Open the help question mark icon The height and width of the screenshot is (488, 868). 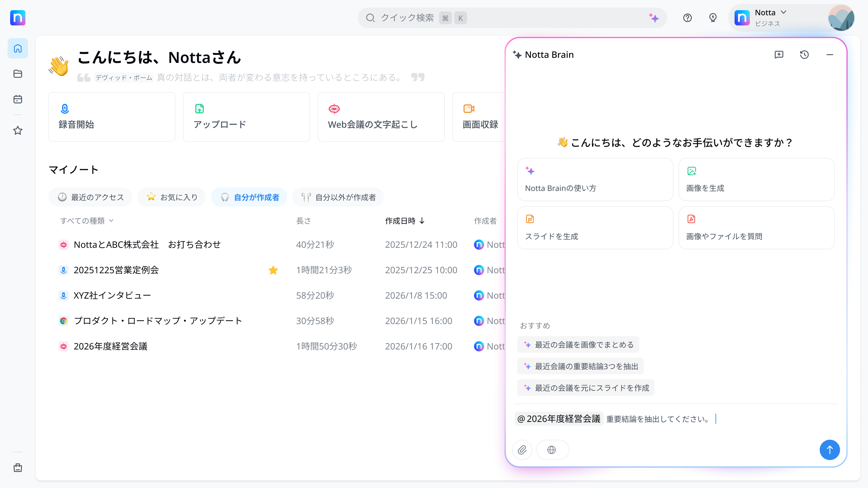(688, 18)
